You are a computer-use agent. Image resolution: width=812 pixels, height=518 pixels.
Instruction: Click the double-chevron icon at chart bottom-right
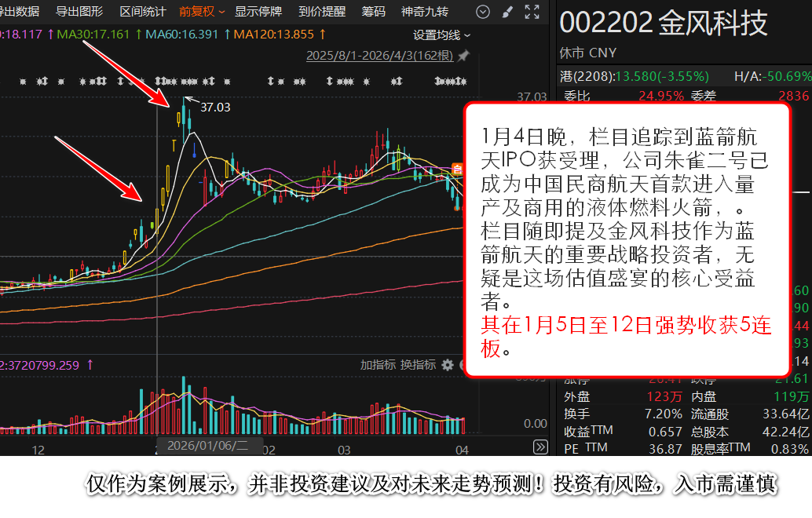[540, 447]
